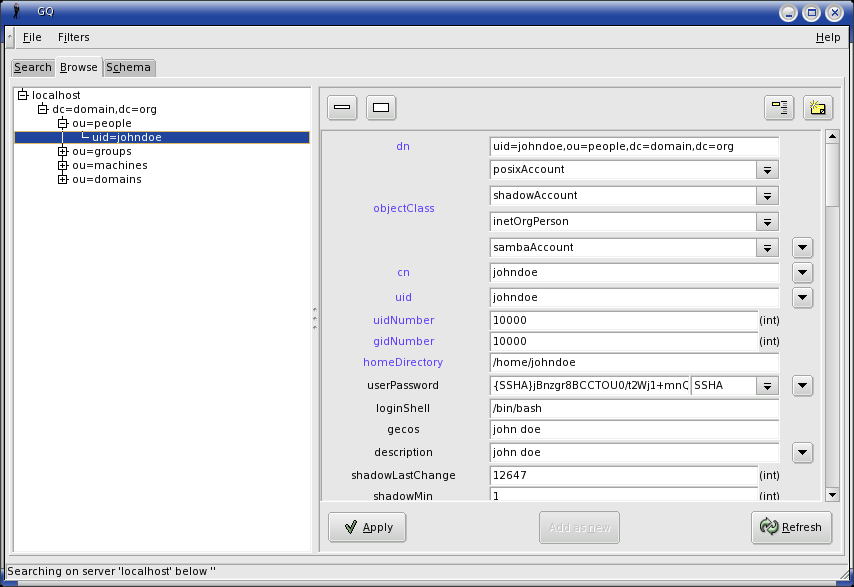Open the inetOrgPerson objectClass dropdown
The width and height of the screenshot is (854, 587).
(x=767, y=222)
